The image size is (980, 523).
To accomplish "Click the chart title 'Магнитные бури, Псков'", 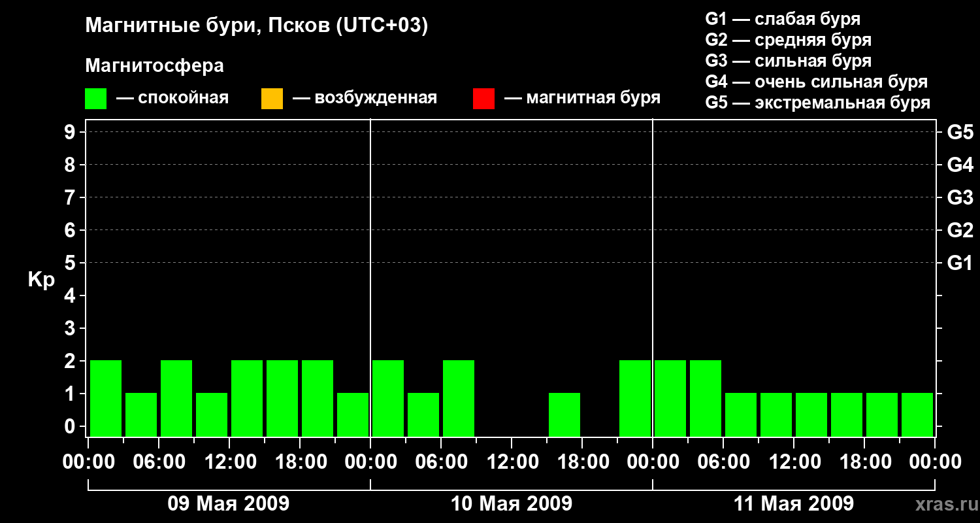I will pos(256,26).
